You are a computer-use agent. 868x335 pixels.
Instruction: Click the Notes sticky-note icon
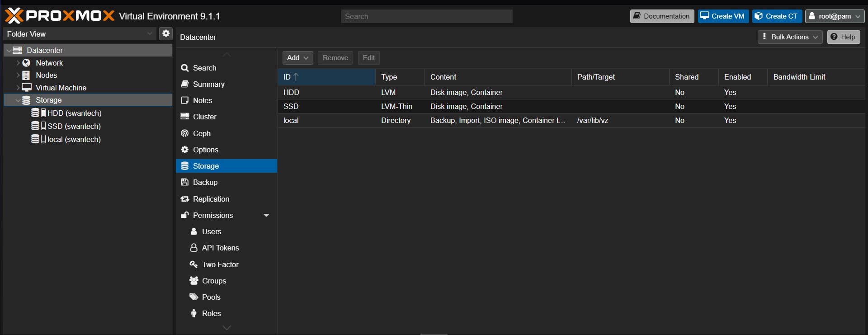(x=184, y=100)
